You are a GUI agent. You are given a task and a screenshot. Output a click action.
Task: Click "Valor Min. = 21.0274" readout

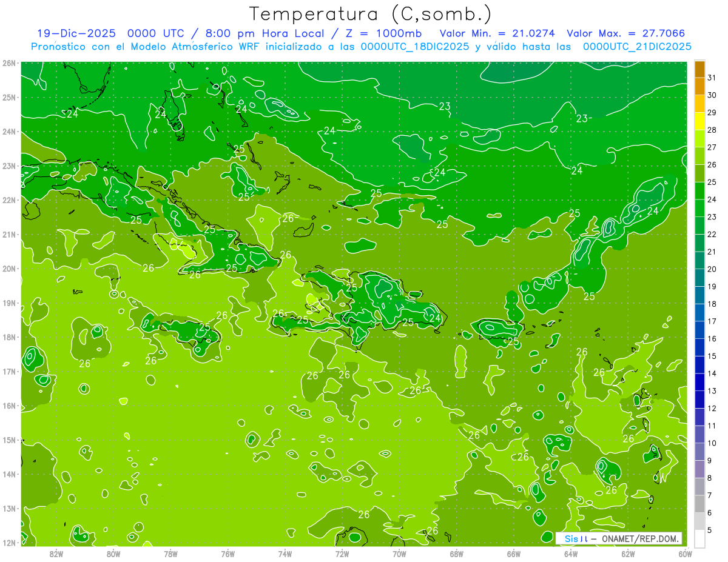tap(497, 33)
